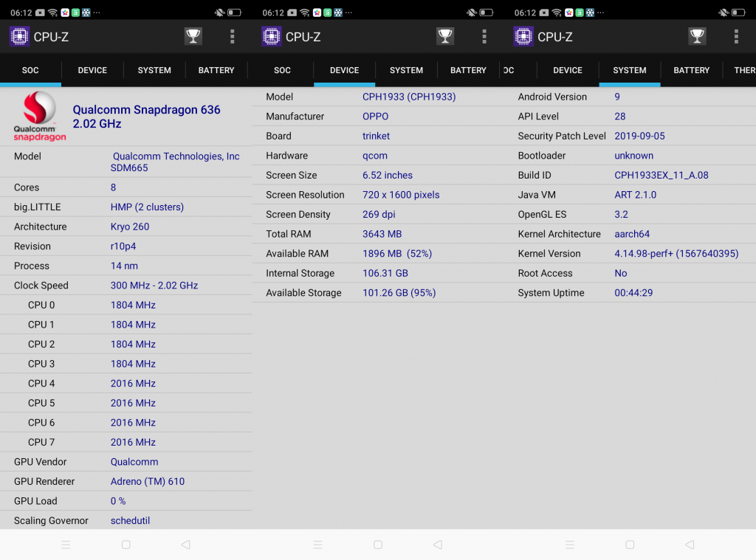Screen dimensions: 756x560
Task: Select the 'r10p4' revision value
Action: (123, 246)
